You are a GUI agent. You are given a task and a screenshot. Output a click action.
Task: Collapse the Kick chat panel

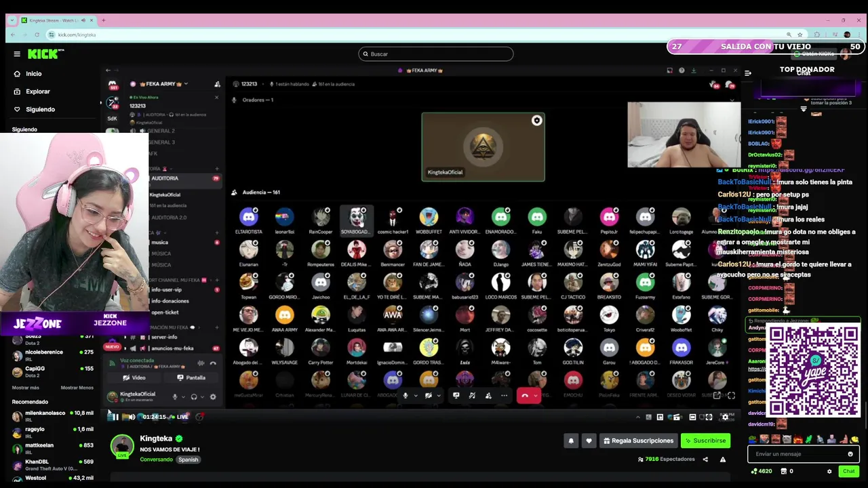tap(748, 73)
